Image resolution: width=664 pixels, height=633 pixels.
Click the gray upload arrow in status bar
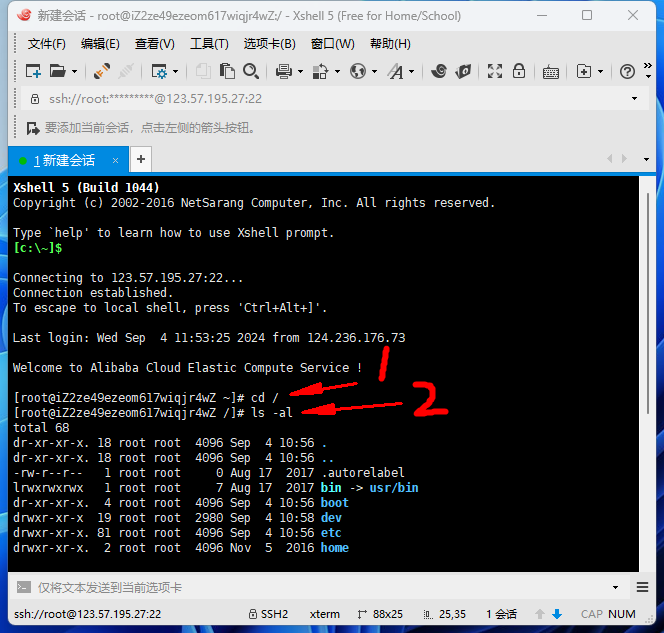[540, 614]
